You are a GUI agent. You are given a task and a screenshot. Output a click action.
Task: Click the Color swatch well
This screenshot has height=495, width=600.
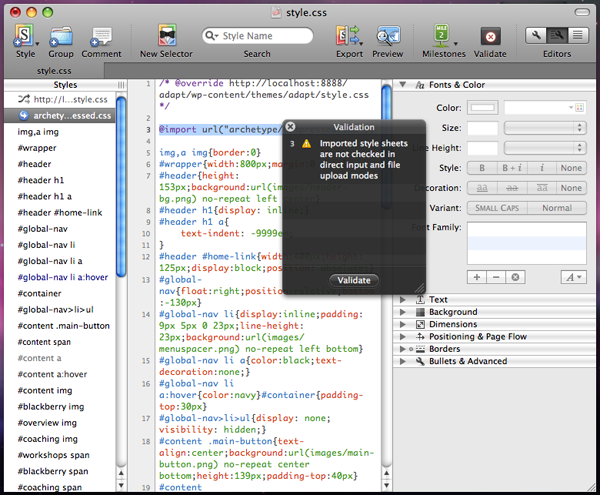point(483,108)
